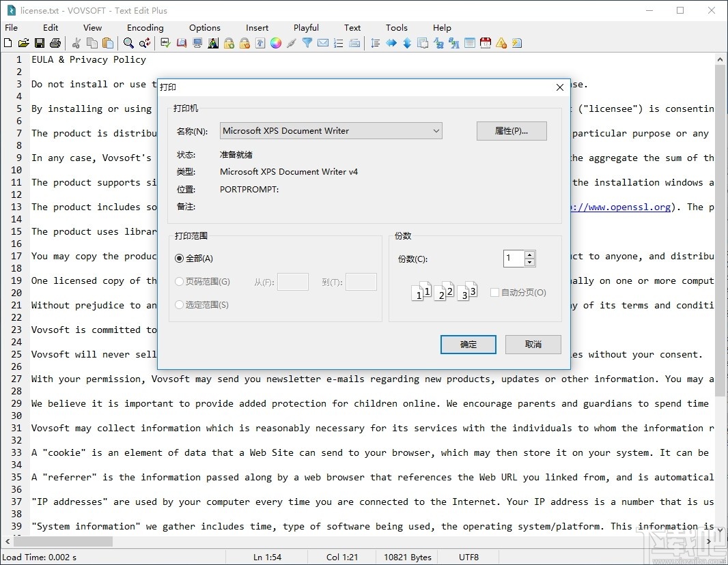
Task: Click the envelope mail icon
Action: [323, 43]
